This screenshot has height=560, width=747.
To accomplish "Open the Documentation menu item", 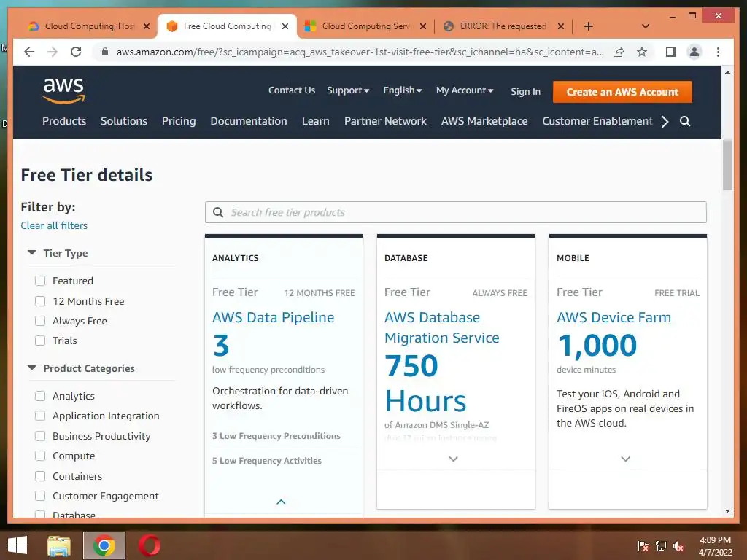I will coord(249,121).
